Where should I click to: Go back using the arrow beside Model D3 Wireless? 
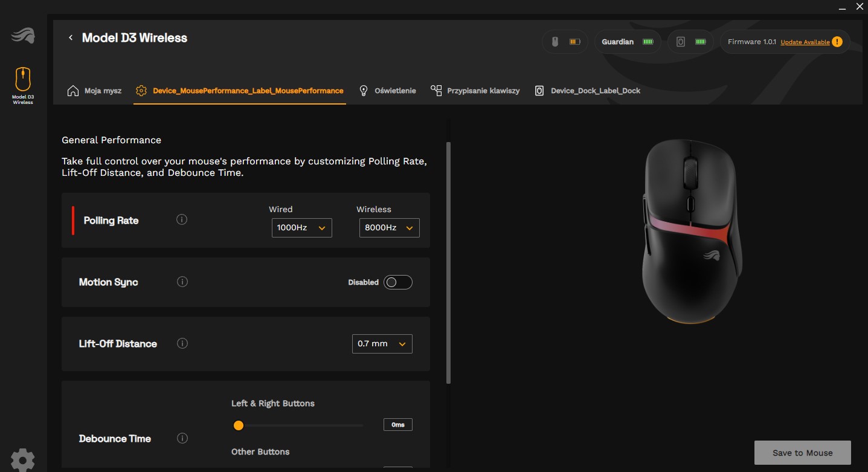(71, 37)
